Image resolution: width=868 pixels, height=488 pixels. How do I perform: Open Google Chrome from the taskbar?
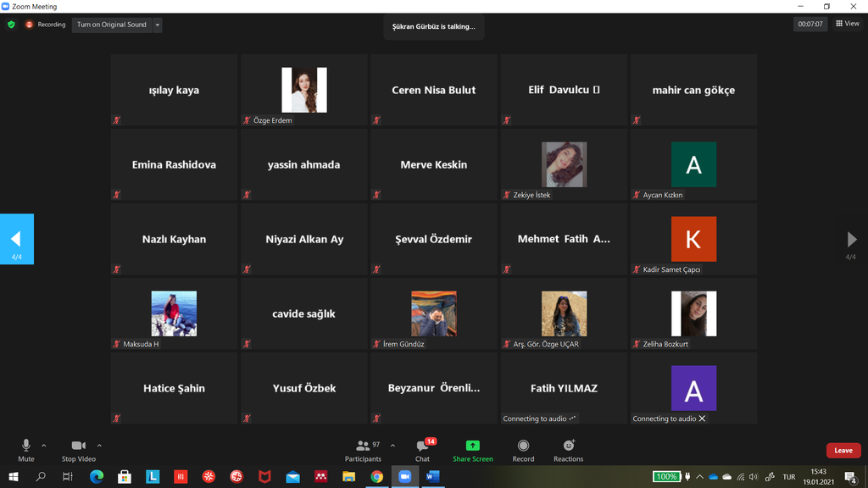point(376,477)
